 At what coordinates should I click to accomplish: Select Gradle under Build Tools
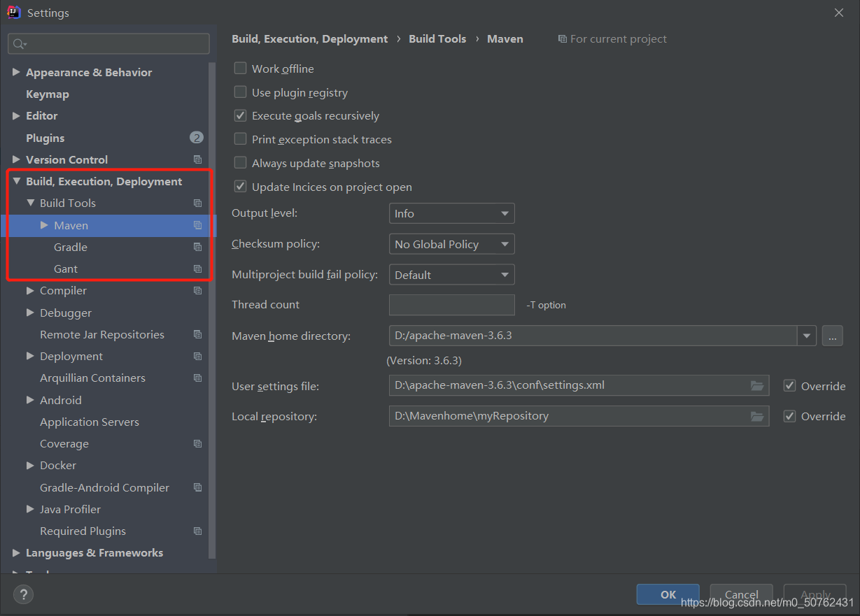tap(71, 247)
